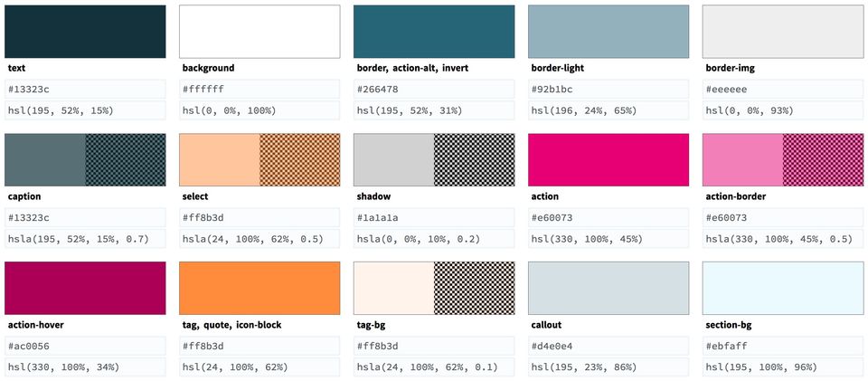Click the peach 'select' color swatch
The width and height of the screenshot is (868, 381).
click(260, 160)
